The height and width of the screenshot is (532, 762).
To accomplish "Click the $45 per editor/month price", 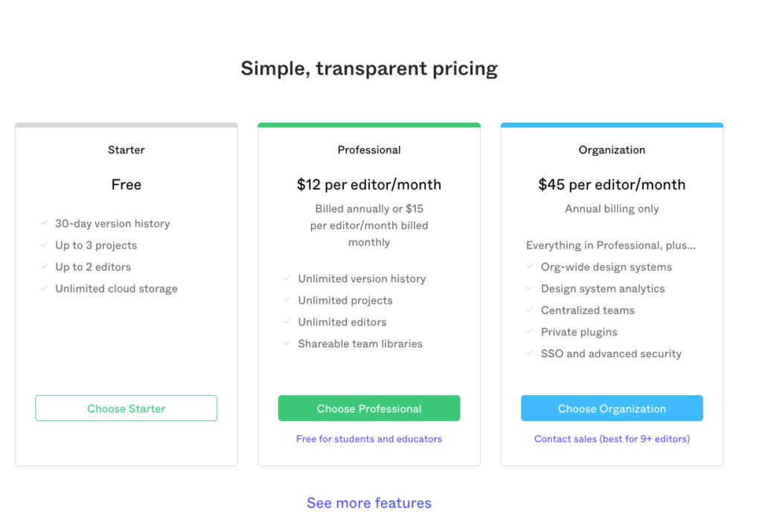I will tap(612, 185).
